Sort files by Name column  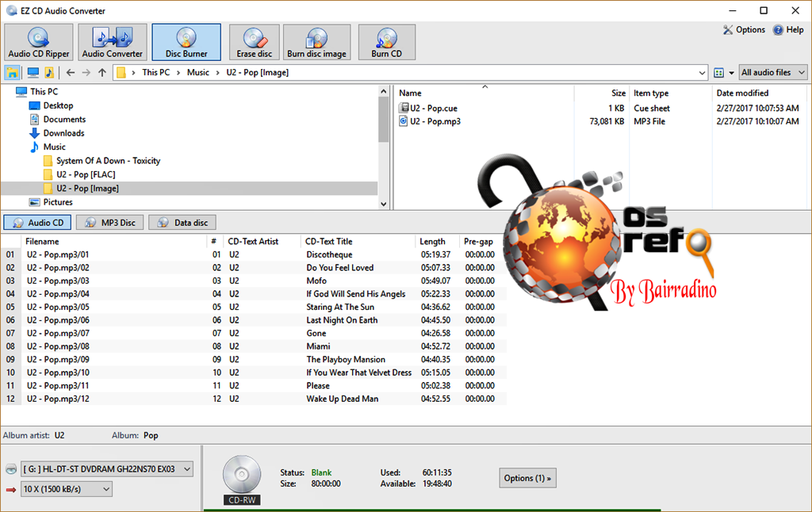coord(410,94)
